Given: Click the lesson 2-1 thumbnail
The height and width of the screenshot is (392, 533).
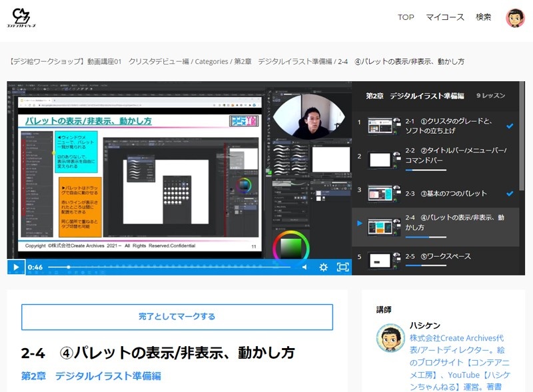Looking at the screenshot, I should (384, 126).
